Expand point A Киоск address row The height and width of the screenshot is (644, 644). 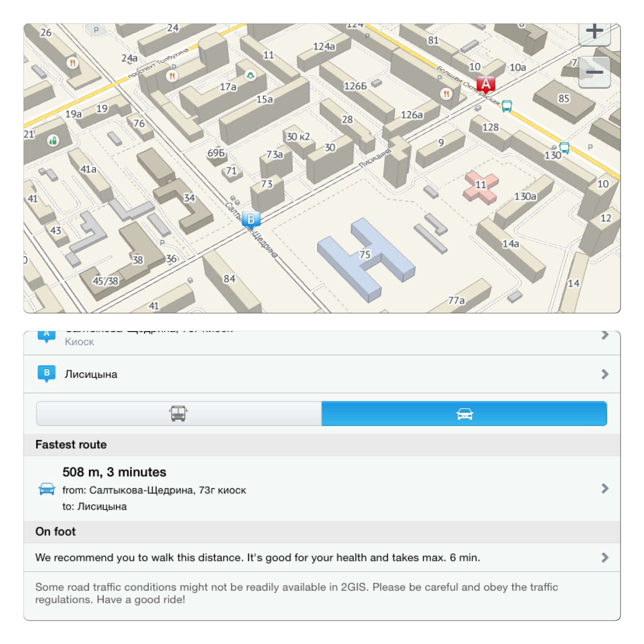(322, 343)
